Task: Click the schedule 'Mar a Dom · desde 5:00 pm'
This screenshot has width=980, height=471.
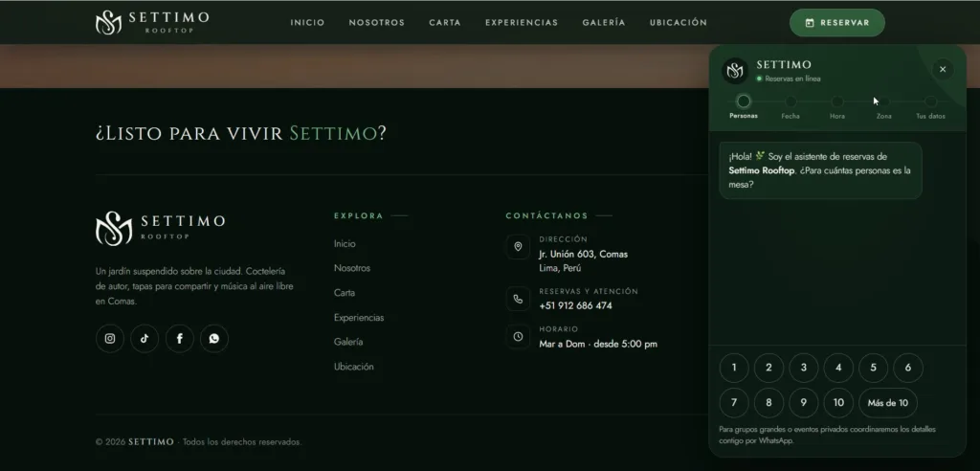Action: (598, 344)
